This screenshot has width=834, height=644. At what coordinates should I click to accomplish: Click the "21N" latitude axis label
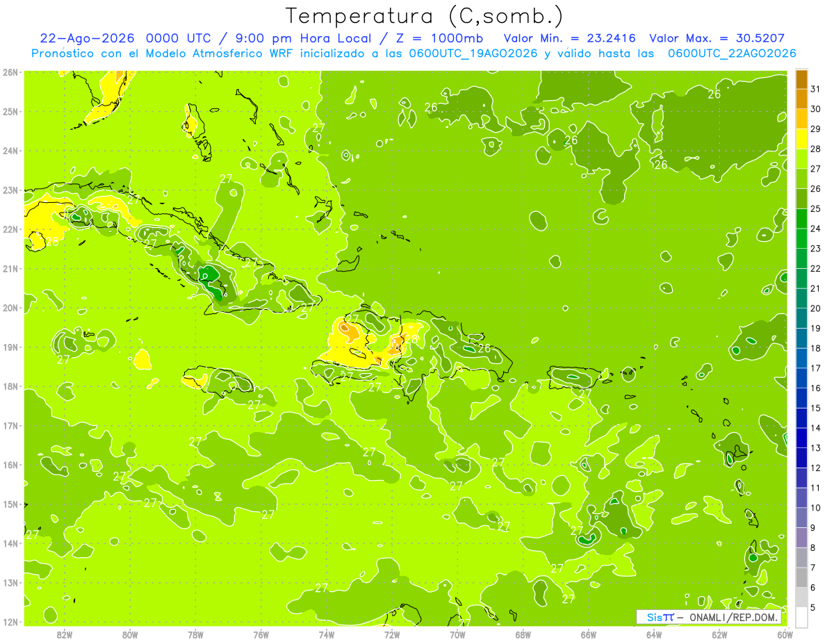coord(10,268)
